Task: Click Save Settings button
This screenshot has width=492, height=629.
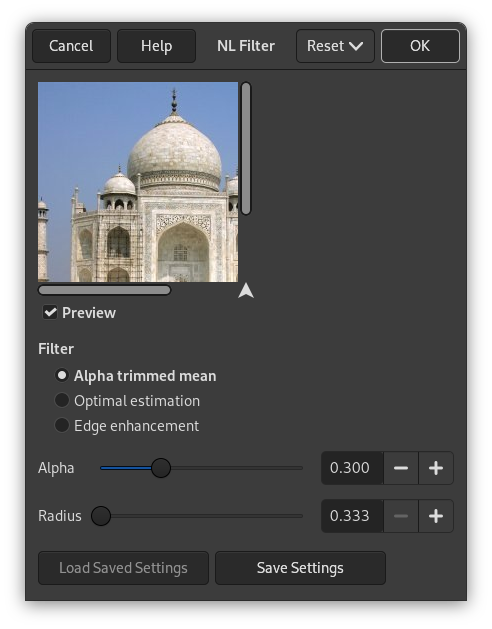Action: (300, 568)
